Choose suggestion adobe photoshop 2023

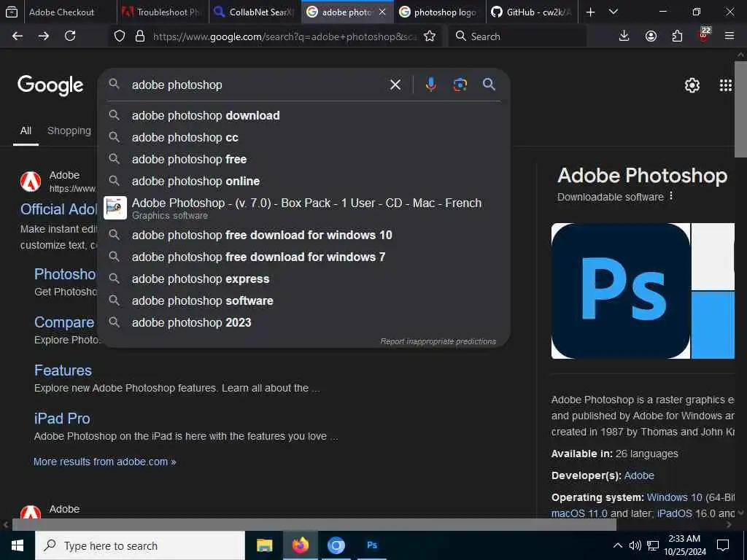coord(304,322)
